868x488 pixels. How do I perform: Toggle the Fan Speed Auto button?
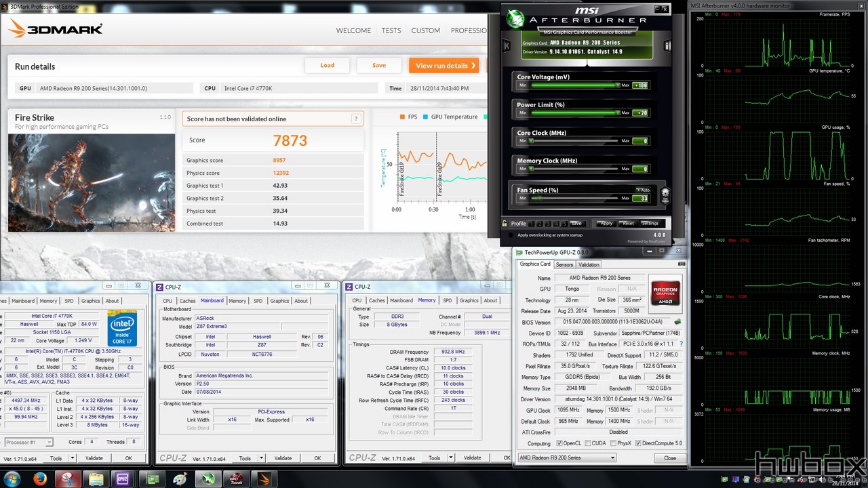point(643,190)
